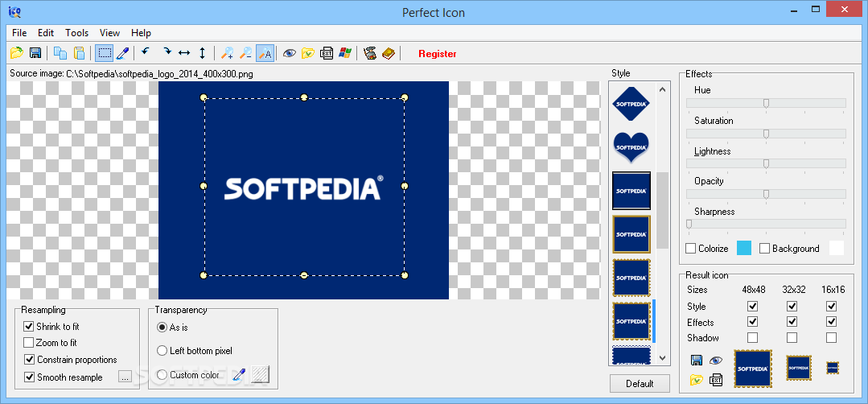868x404 pixels.
Task: Open an image file with the toolbar folder icon
Action: point(17,53)
